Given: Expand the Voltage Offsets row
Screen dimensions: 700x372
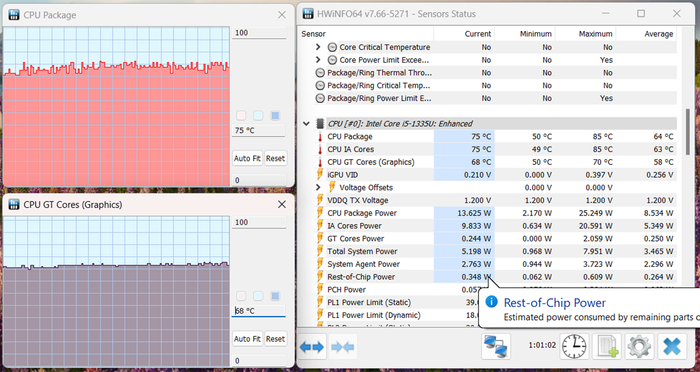Looking at the screenshot, I should coord(318,188).
